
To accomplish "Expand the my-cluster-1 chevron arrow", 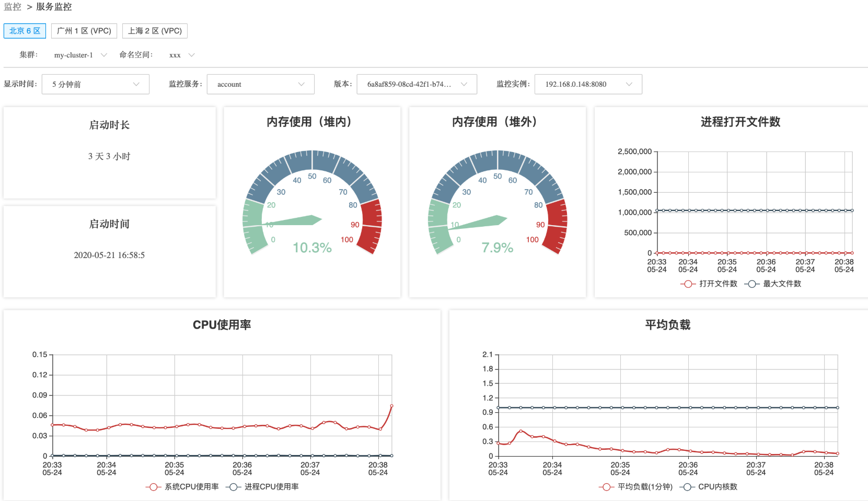I will coord(104,55).
